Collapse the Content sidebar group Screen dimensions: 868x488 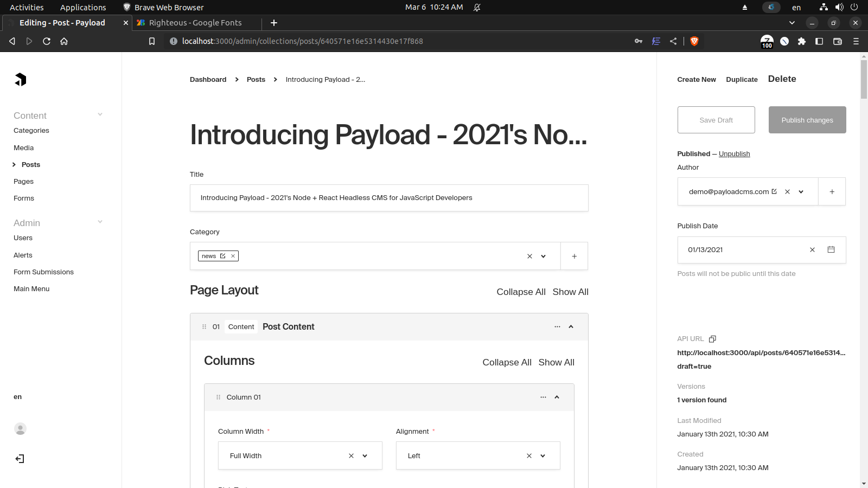point(100,114)
